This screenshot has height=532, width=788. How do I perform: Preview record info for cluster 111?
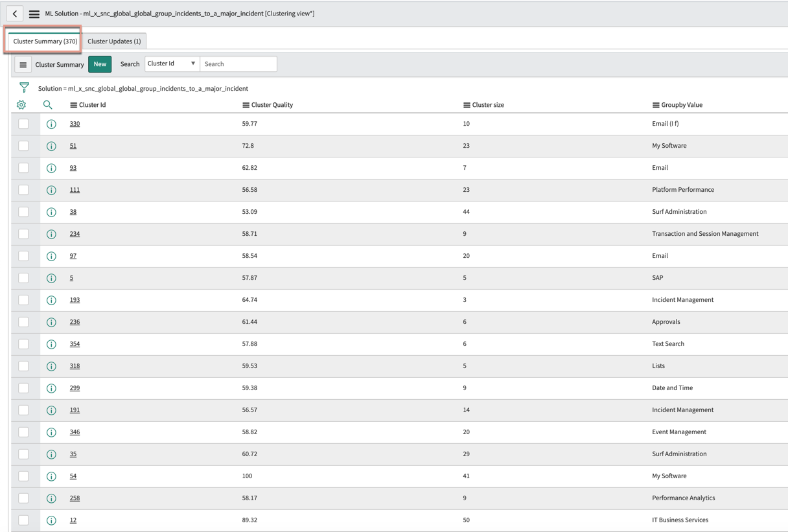point(51,190)
